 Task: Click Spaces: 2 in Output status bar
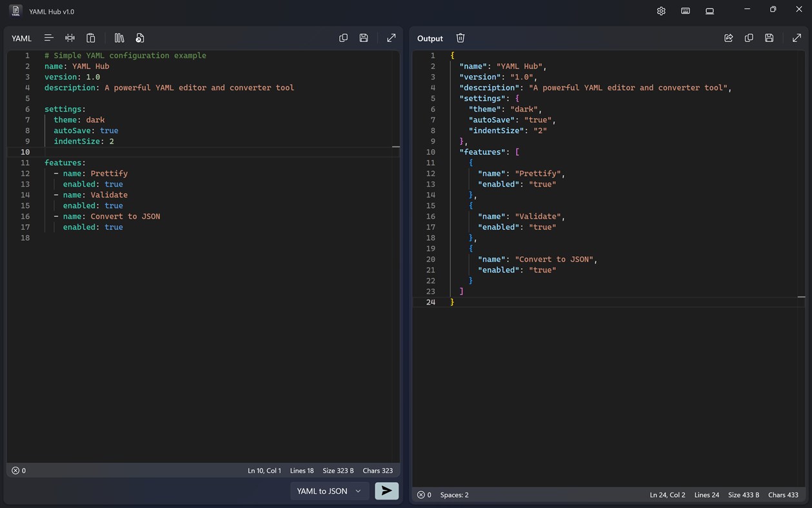coord(455,495)
